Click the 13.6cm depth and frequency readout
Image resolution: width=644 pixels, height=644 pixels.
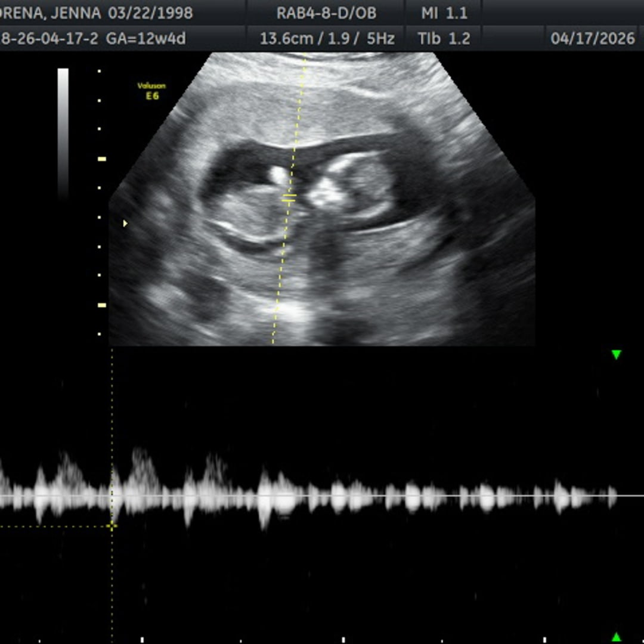pos(327,39)
